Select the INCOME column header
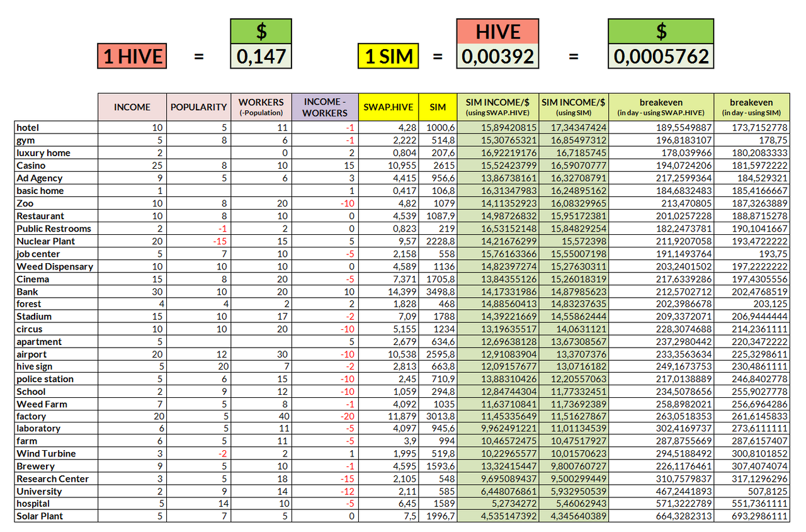Viewport: 806px width, 532px height. tap(132, 107)
